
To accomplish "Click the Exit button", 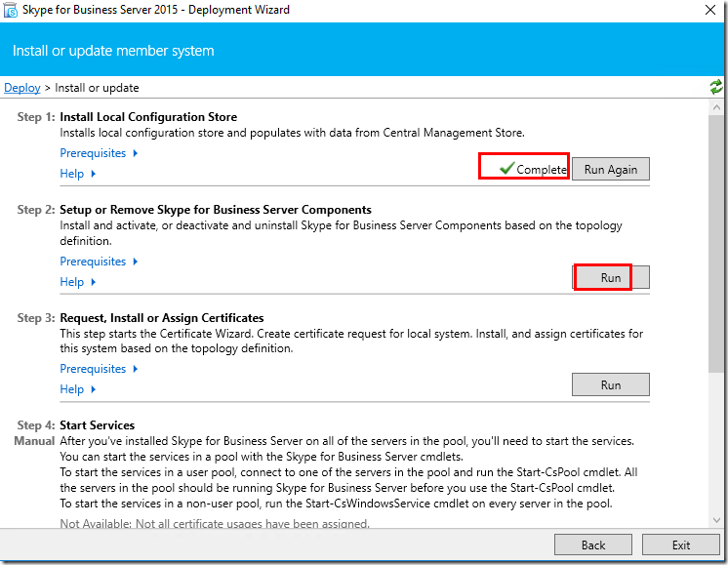I will (680, 545).
